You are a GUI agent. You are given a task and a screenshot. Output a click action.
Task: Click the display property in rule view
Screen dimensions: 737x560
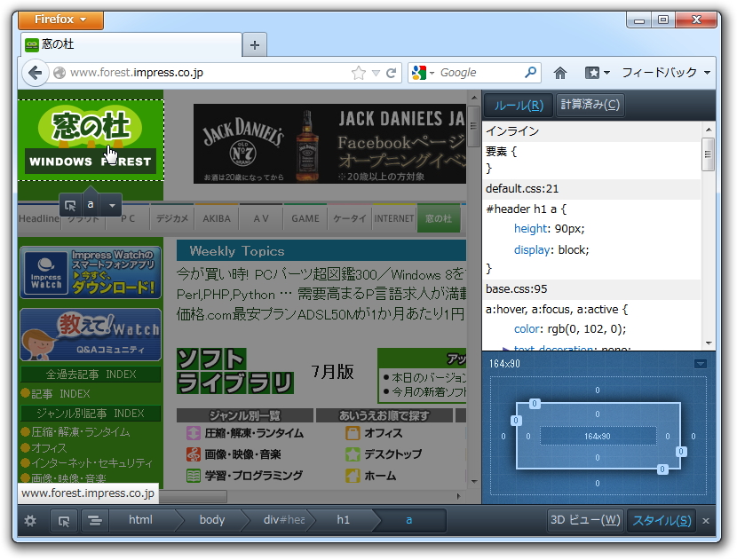click(532, 249)
